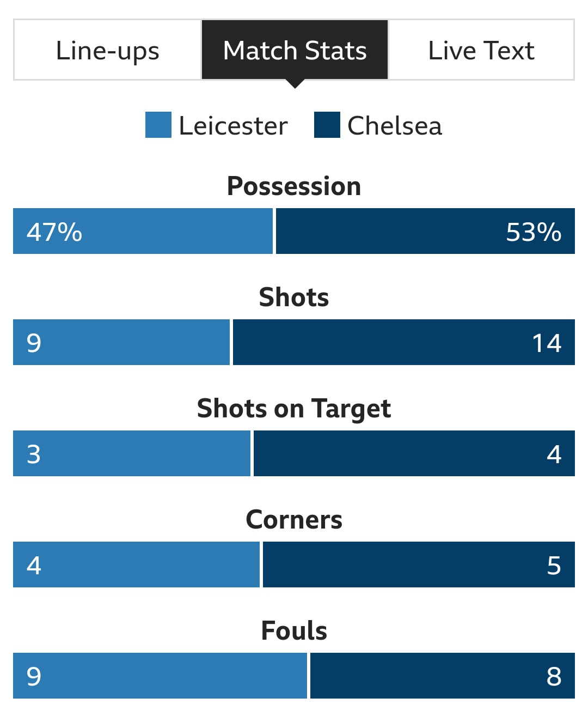The height and width of the screenshot is (710, 588).
Task: Click Chelsea's 8 fouls bar
Action: point(443,676)
